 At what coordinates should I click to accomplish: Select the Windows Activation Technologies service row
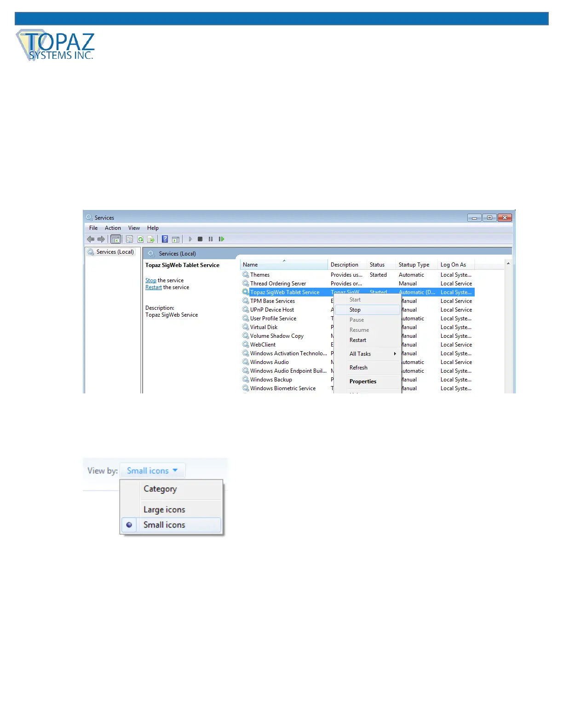pos(357,353)
